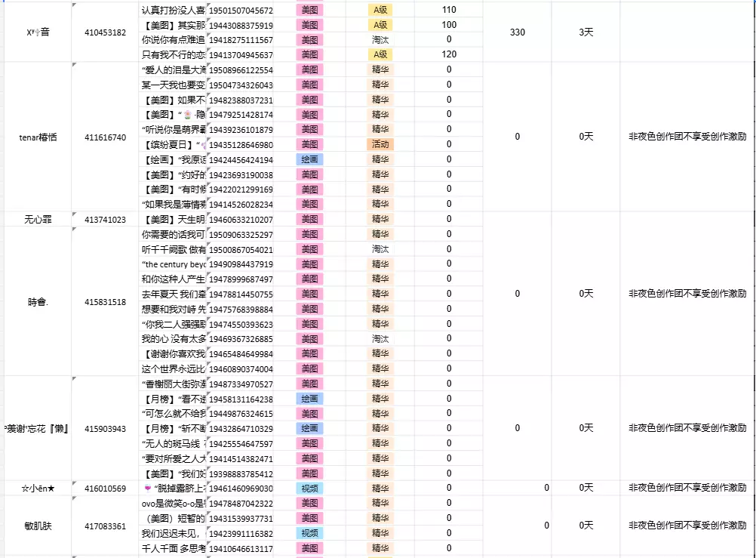Select the 淘汰 tag in row 19500867054021
The image size is (756, 558).
pyautogui.click(x=380, y=249)
